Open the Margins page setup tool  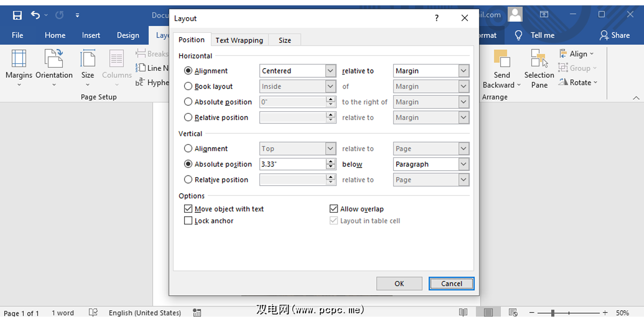click(19, 64)
